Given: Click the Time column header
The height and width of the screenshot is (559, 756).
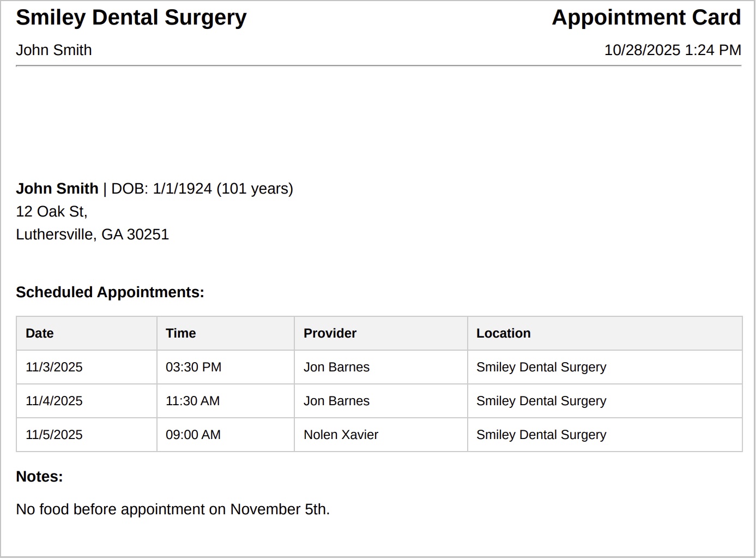Looking at the screenshot, I should pos(181,333).
